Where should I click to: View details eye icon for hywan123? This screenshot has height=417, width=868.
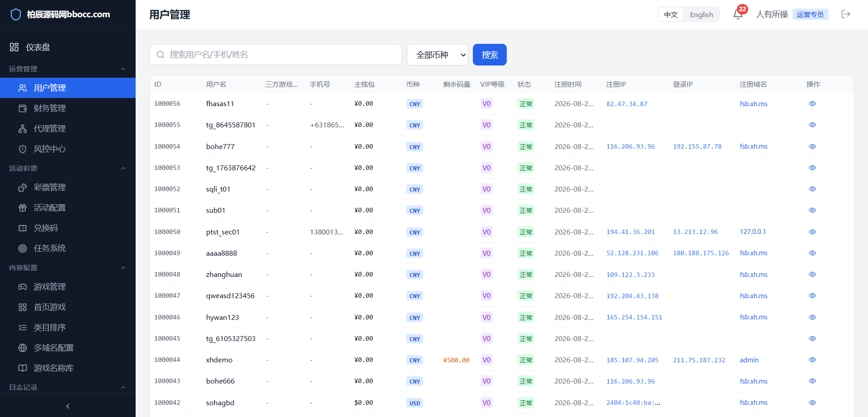pos(812,317)
